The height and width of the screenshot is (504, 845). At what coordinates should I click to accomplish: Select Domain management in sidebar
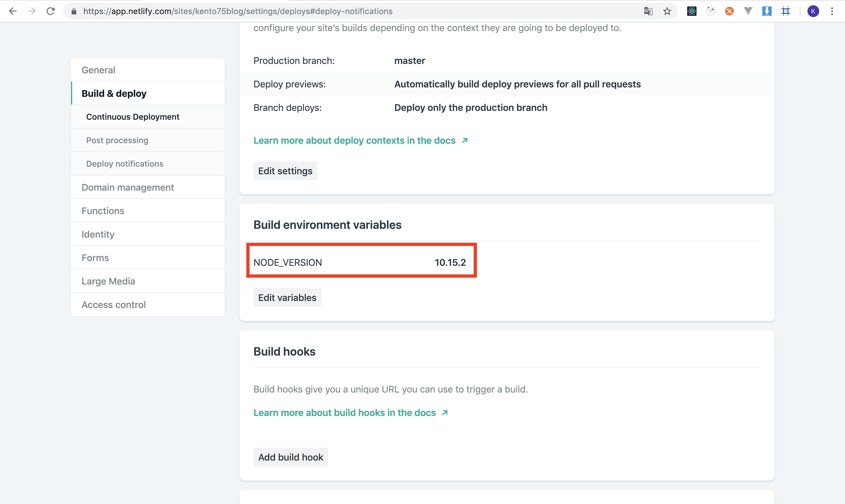(128, 187)
